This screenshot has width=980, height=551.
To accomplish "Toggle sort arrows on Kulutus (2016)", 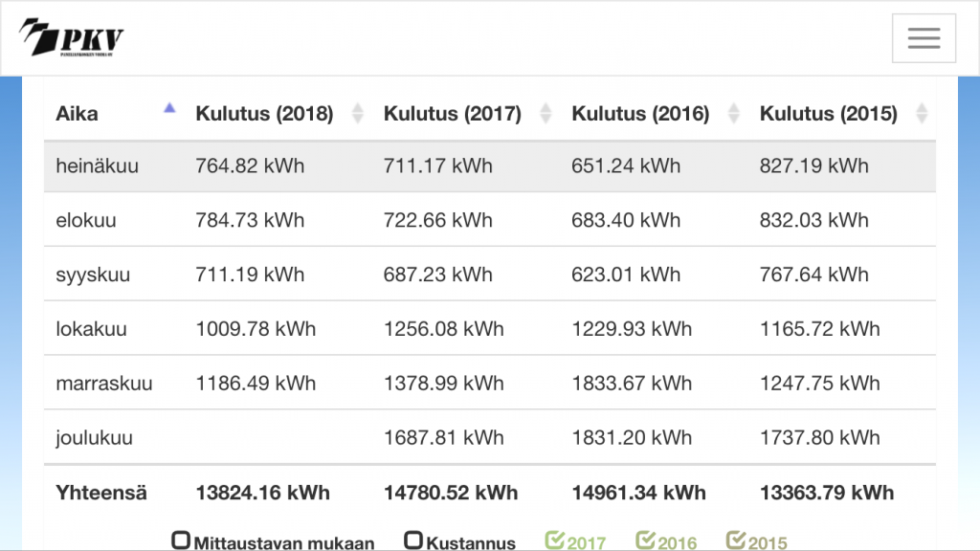I will [x=733, y=114].
